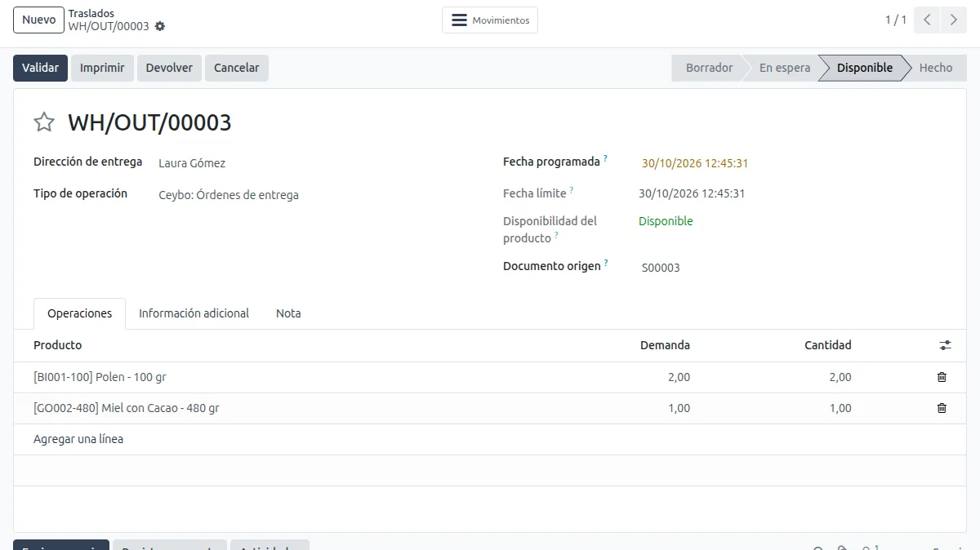Select the Disponible status stage
The height and width of the screenshot is (550, 980).
[865, 68]
